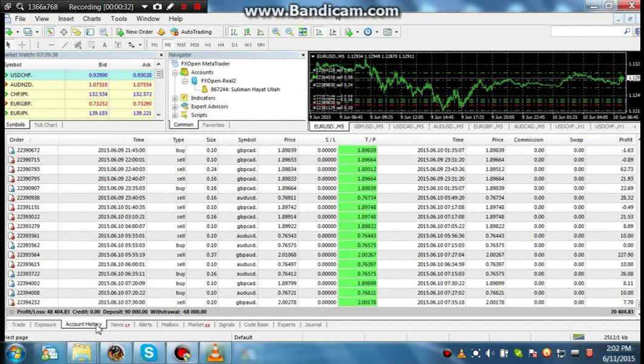Click the New Order button
This screenshot has width=644, height=364.
pos(134,32)
